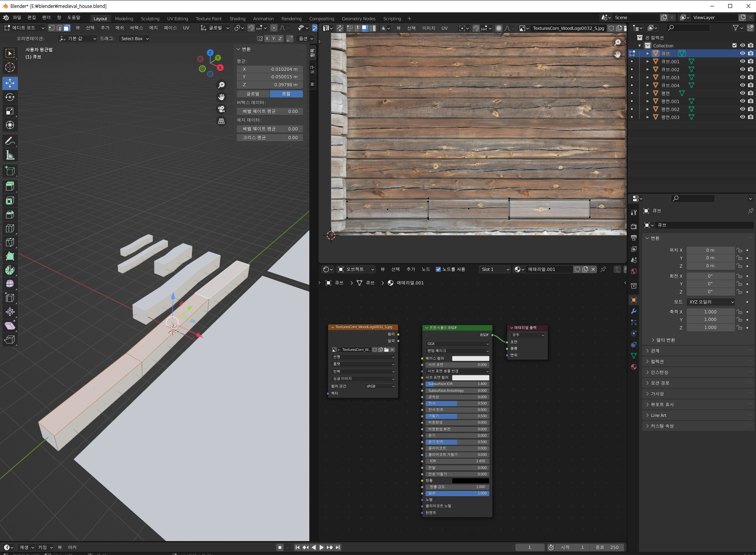The width and height of the screenshot is (756, 555).
Task: Open the Modifier properties wrench tab
Action: [x=634, y=311]
